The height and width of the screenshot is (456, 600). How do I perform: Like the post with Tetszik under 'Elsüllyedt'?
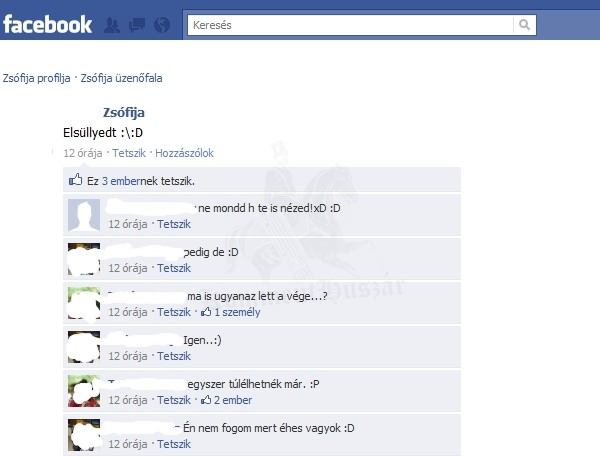point(129,153)
